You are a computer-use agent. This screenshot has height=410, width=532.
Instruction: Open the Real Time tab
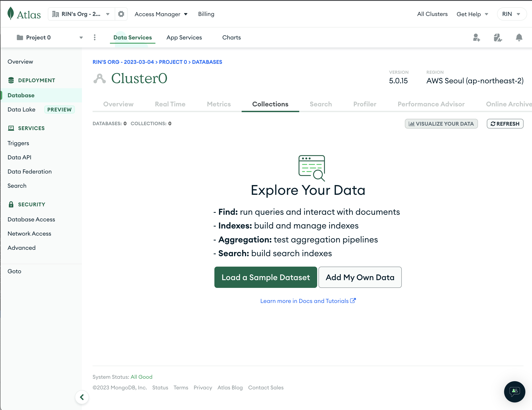(170, 104)
